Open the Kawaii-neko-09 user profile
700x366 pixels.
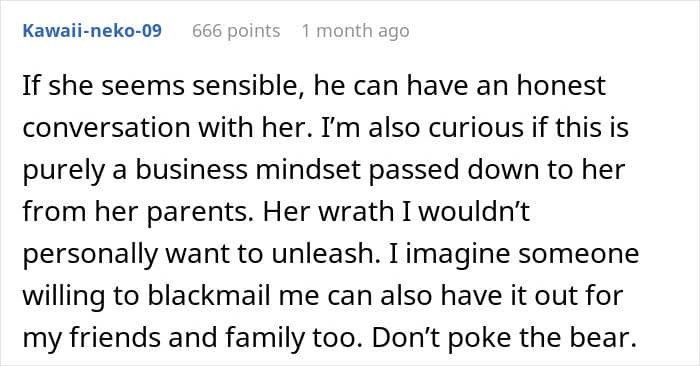point(92,31)
